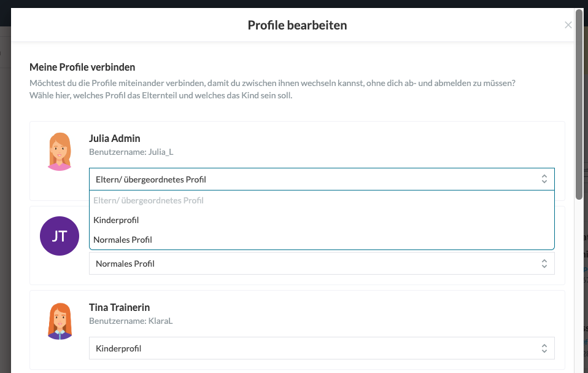The height and width of the screenshot is (373, 588).
Task: Click the dialog's vertical scrollbar
Action: (579, 104)
